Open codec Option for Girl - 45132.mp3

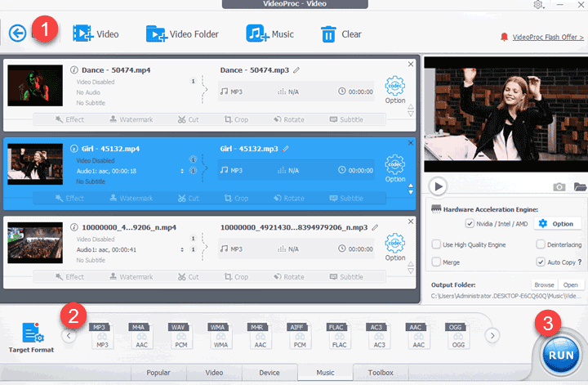395,169
